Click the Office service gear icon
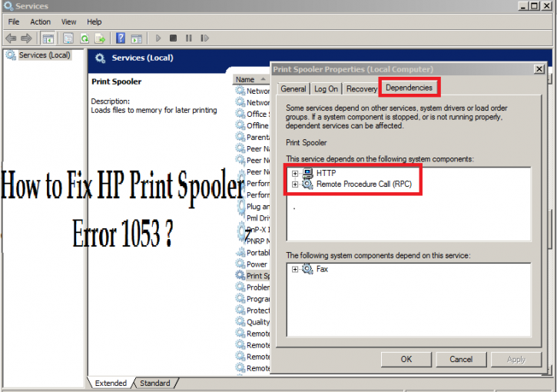The width and height of the screenshot is (557, 392). (x=240, y=114)
